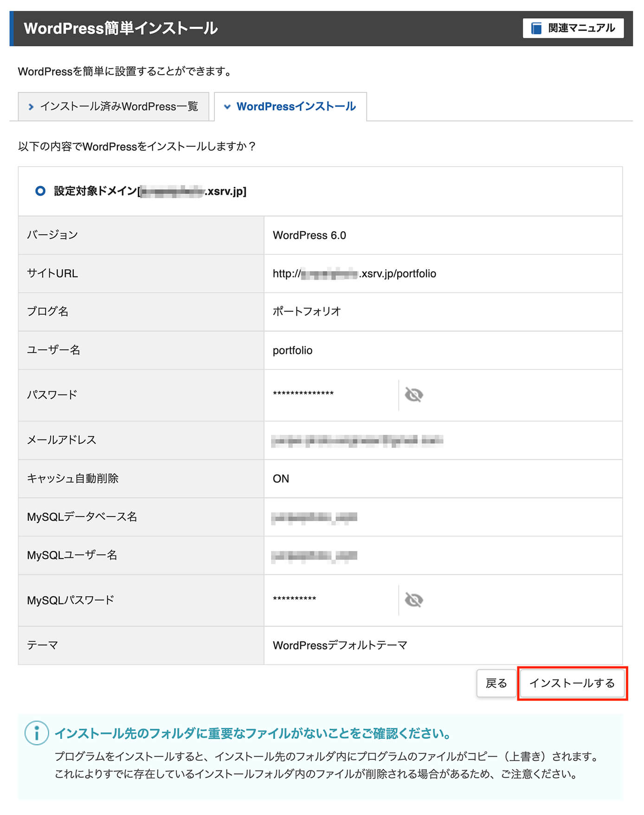Click the site URL ending in /portfolio

click(354, 274)
